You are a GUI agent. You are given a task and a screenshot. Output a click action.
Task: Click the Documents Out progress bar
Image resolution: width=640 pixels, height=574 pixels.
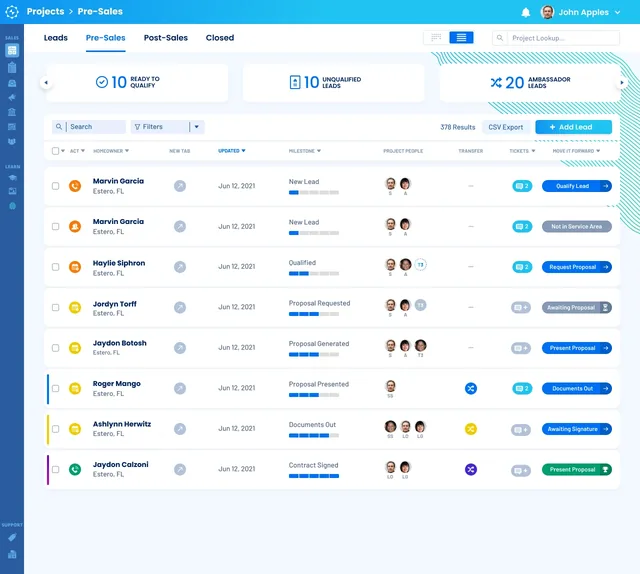(x=314, y=436)
